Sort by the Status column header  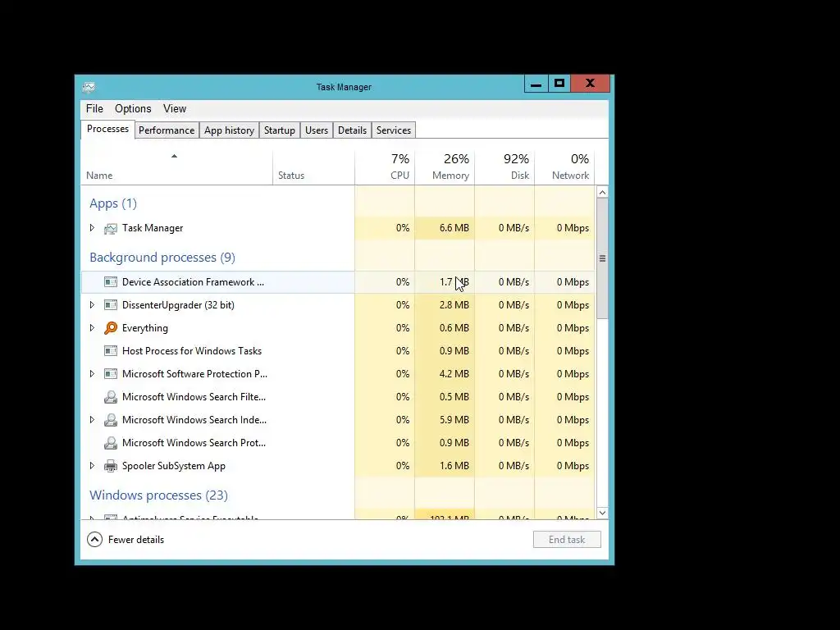click(313, 167)
